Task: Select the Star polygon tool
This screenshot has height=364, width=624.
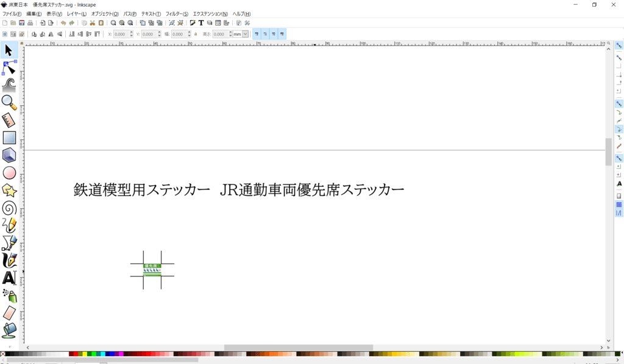Action: (x=9, y=191)
